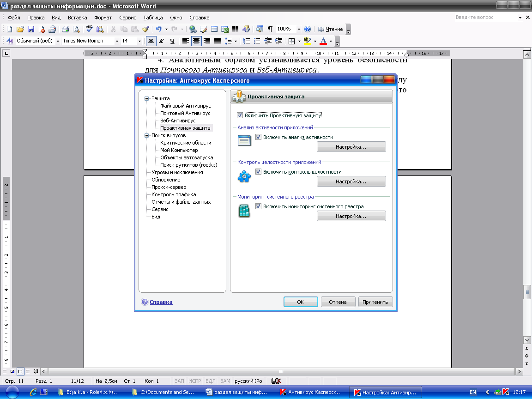Screen dimensions: 532x399
Task: Select Обновление in settings tree
Action: tap(166, 180)
